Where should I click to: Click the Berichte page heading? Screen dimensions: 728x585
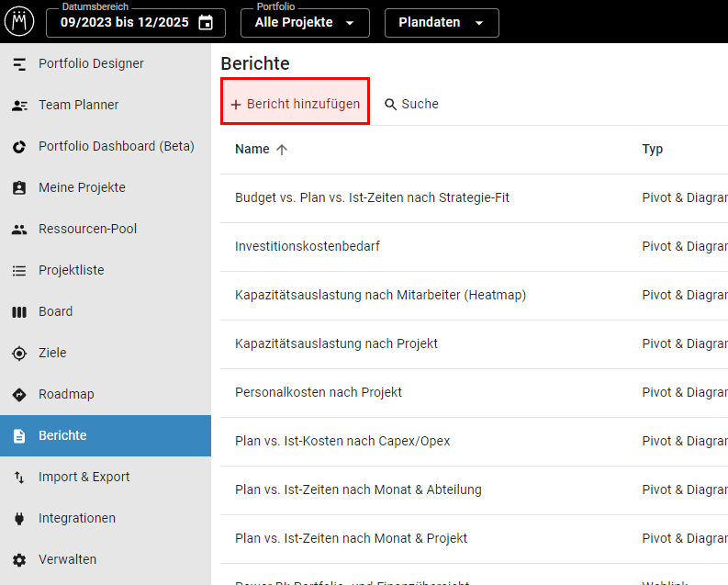tap(255, 63)
